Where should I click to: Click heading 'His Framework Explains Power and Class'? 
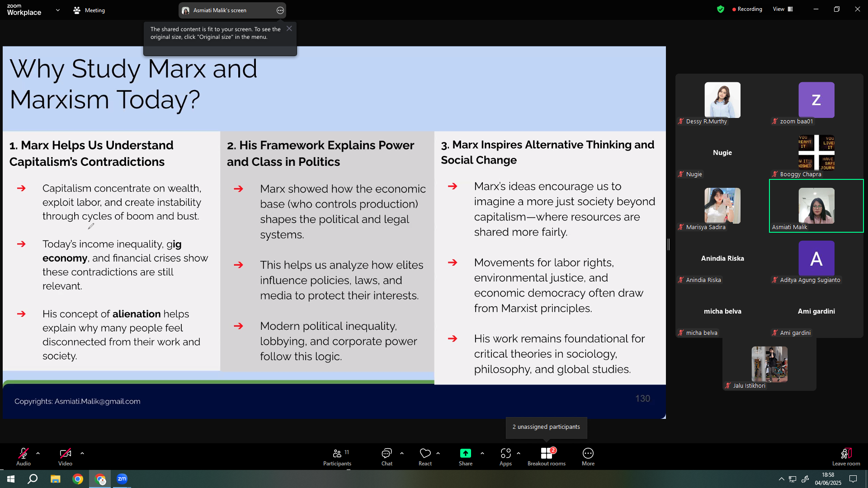point(321,154)
